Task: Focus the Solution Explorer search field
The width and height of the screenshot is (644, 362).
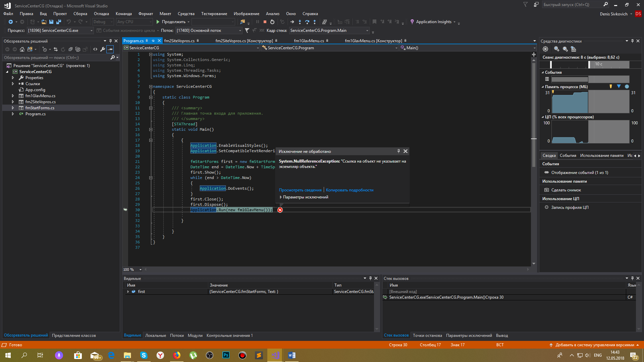Action: pos(56,58)
